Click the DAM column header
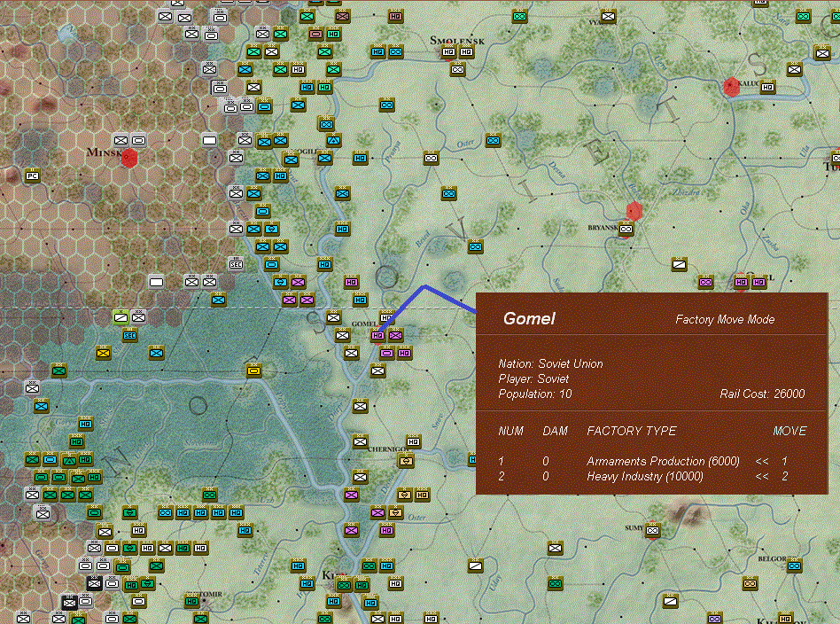The width and height of the screenshot is (840, 624). point(555,431)
